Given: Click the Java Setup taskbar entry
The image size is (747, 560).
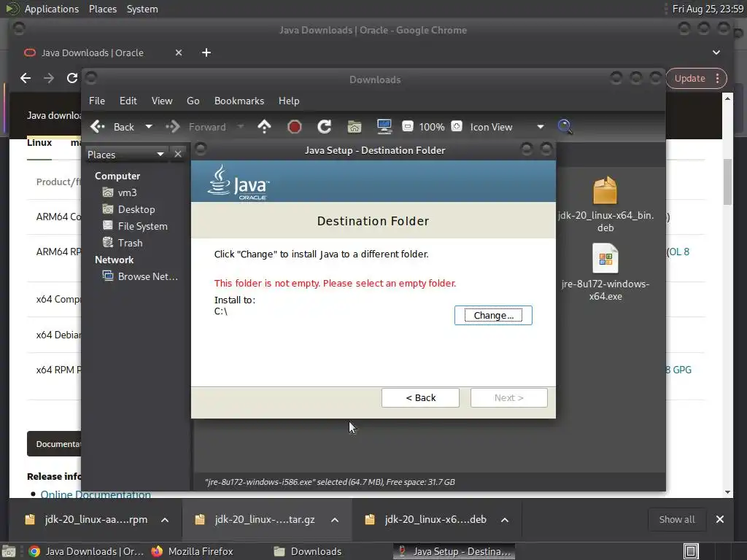Looking at the screenshot, I should tap(454, 551).
